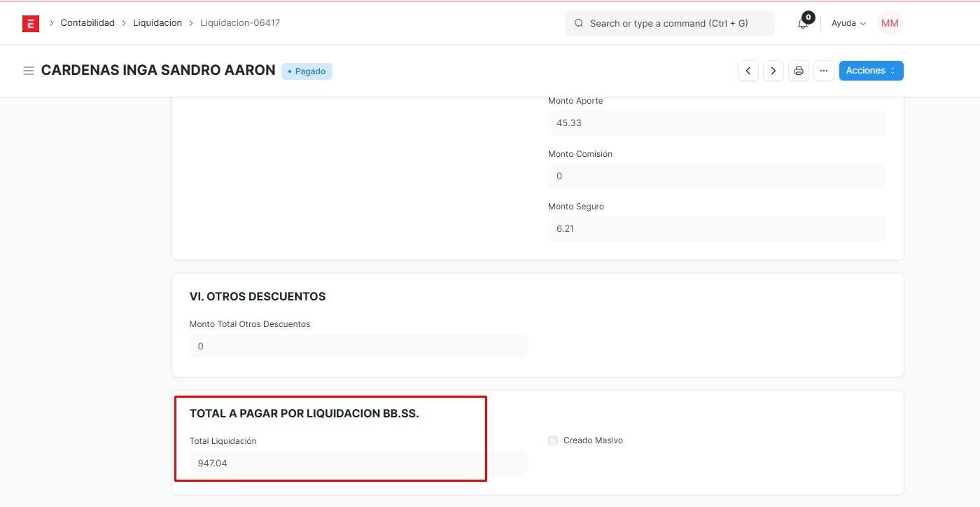Click the red E app logo
Image resolution: width=980 pixels, height=507 pixels.
(x=30, y=23)
